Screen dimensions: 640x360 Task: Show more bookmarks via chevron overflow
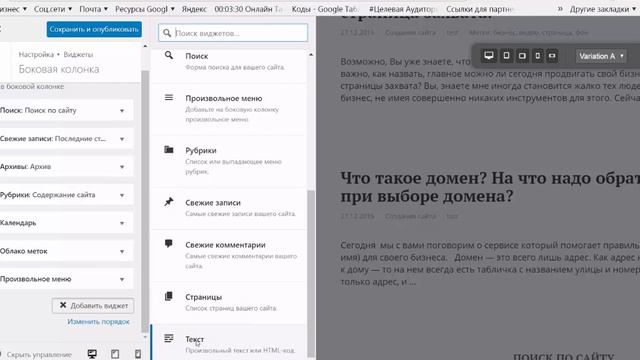point(560,9)
